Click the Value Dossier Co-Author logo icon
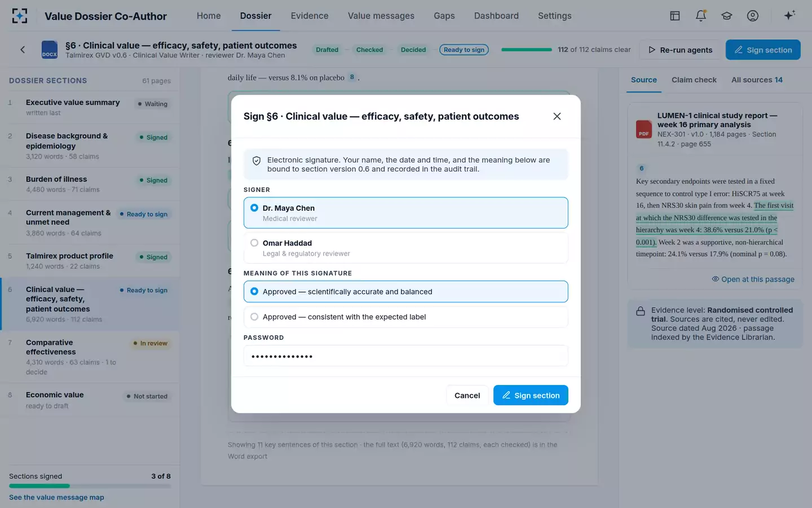Image resolution: width=812 pixels, height=508 pixels. (19, 16)
